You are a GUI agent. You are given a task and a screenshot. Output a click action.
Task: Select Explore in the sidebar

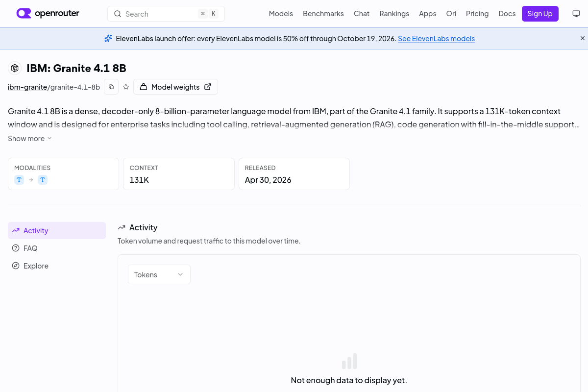coord(57,266)
